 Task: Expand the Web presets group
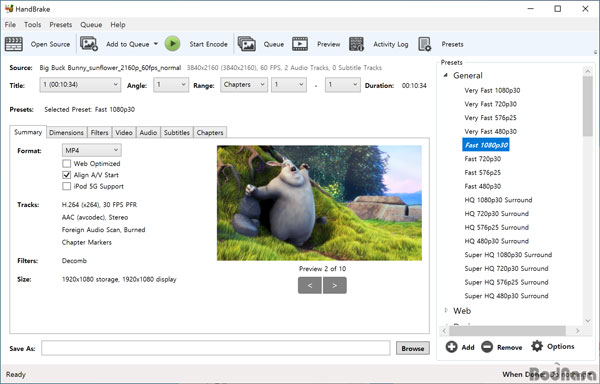pos(446,311)
